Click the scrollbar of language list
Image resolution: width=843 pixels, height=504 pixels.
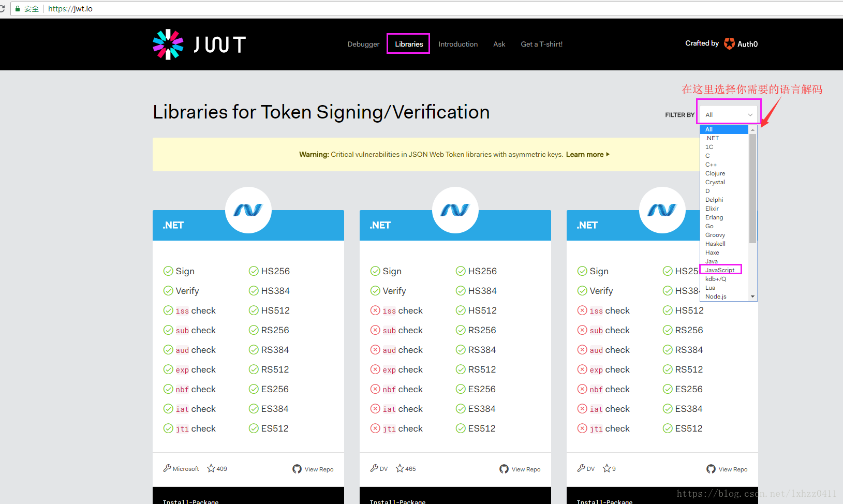[x=753, y=188]
